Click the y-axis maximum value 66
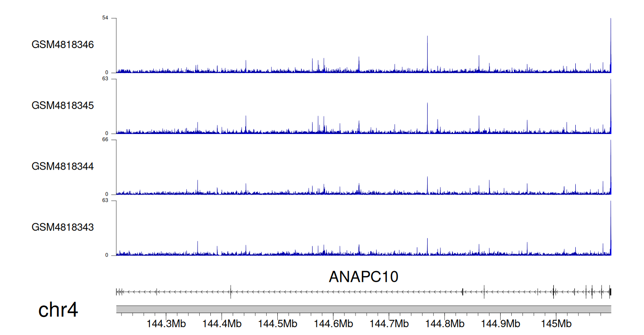 pos(105,140)
